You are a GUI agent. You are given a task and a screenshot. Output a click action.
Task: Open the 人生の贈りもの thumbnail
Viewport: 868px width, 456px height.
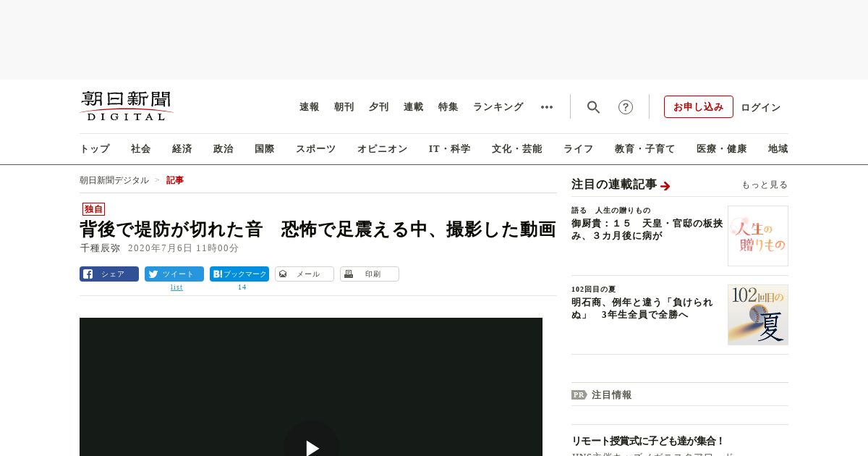click(x=758, y=236)
